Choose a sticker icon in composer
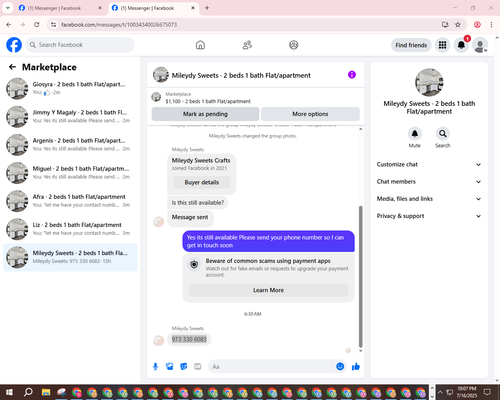Viewport: 500px width, 400px height. 184,367
